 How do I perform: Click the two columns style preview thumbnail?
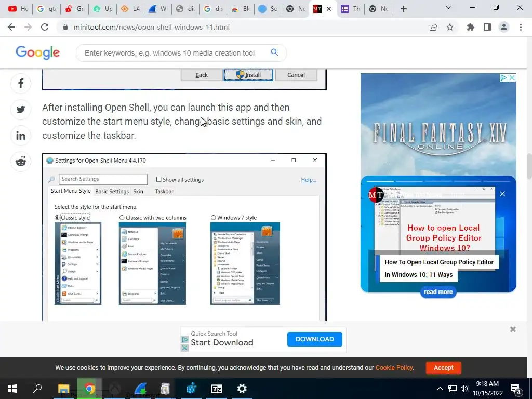click(x=152, y=263)
